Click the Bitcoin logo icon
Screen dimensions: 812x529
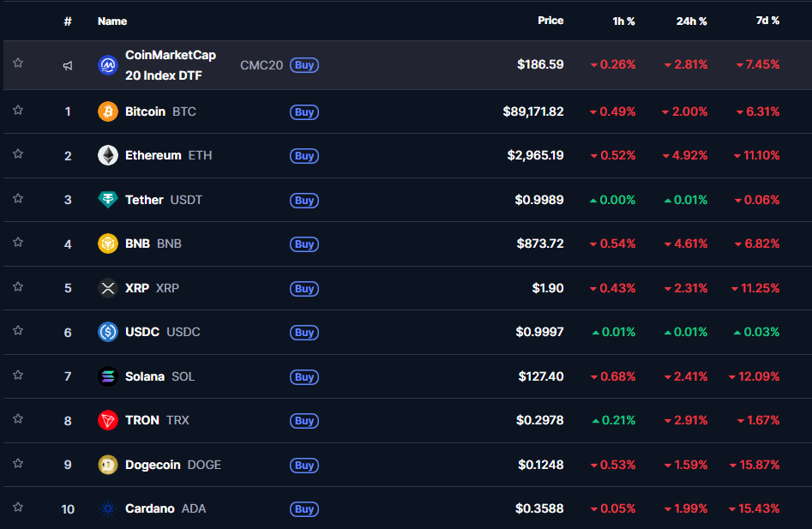(108, 111)
